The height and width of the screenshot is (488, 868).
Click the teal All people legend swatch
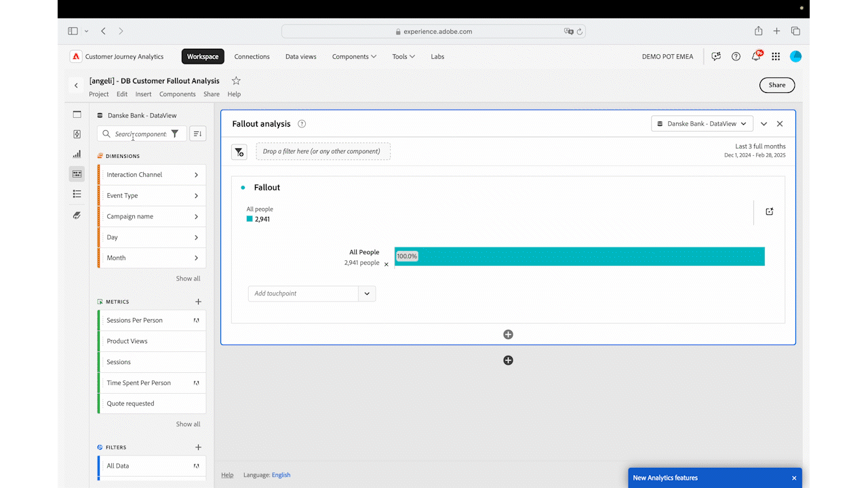pos(250,219)
